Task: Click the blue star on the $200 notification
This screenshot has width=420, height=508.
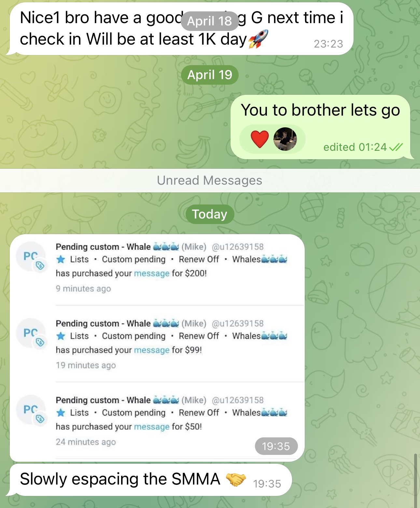Action: pos(61,259)
